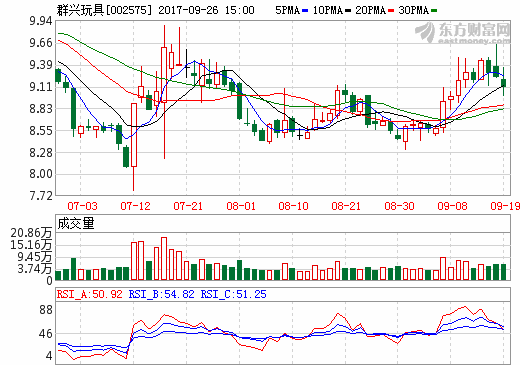Click the 9.39 price axis label
Screen dimensions: 520x365
pyautogui.click(x=41, y=65)
